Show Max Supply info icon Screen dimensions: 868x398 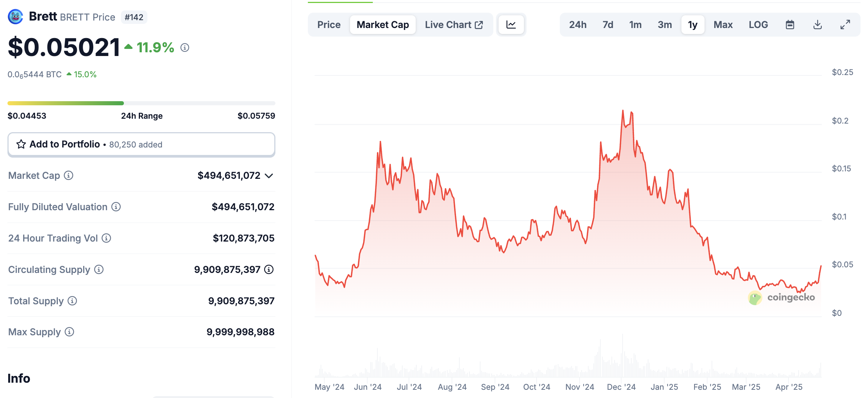pyautogui.click(x=69, y=332)
